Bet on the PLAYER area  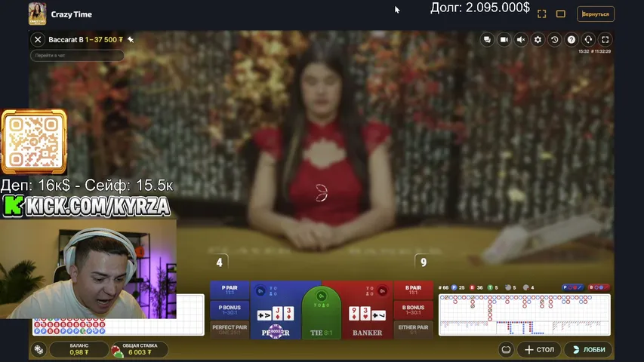click(x=276, y=310)
